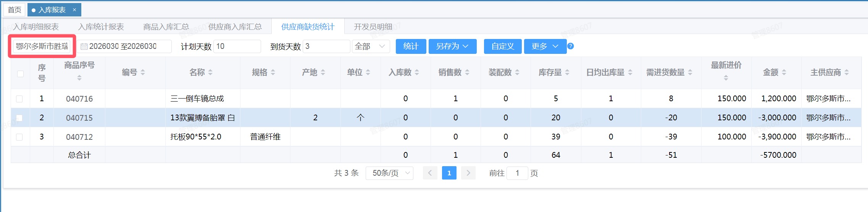This screenshot has height=212, width=868.
Task: Select product name 13款翼搏备胎罩 白
Action: [x=203, y=118]
